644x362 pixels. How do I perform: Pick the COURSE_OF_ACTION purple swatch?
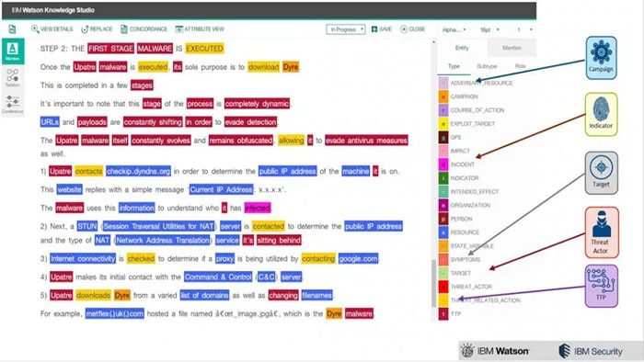(443, 110)
